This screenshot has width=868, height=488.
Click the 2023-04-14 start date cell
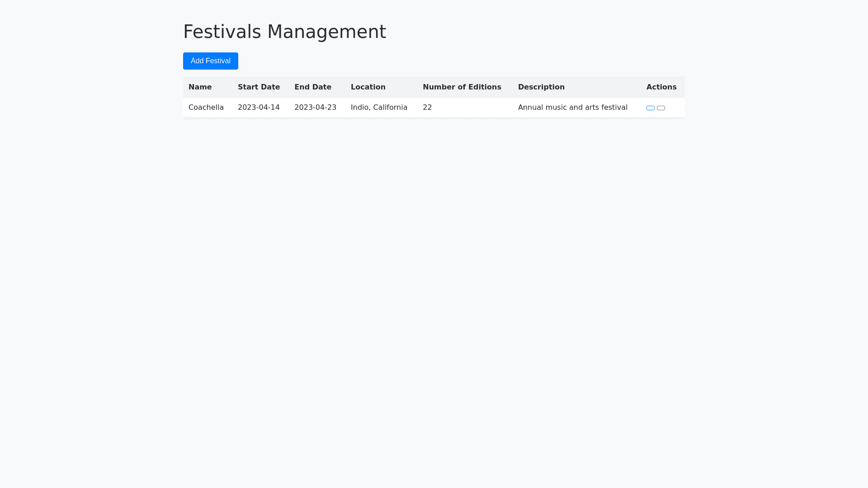point(259,108)
